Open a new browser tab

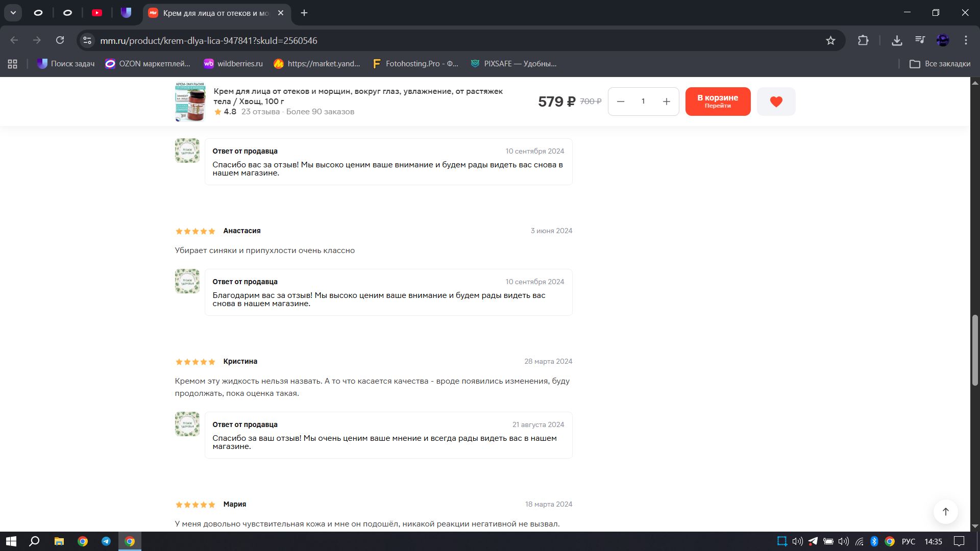(304, 13)
